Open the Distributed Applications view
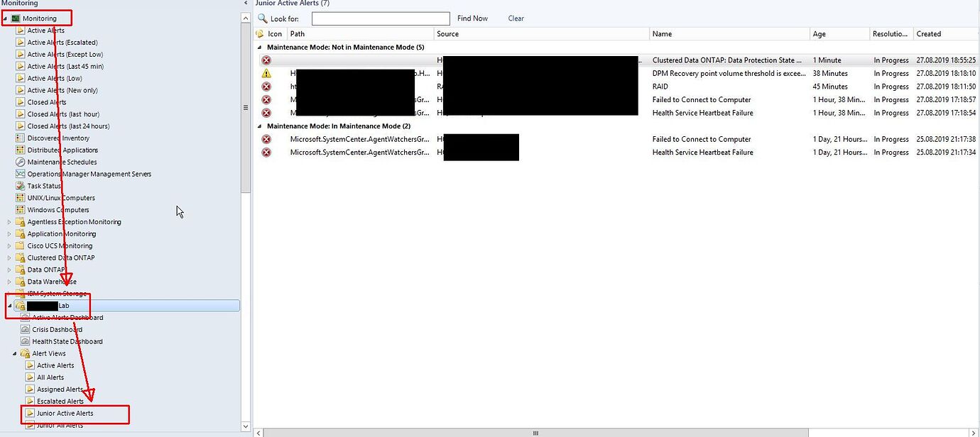The height and width of the screenshot is (437, 980). click(63, 150)
